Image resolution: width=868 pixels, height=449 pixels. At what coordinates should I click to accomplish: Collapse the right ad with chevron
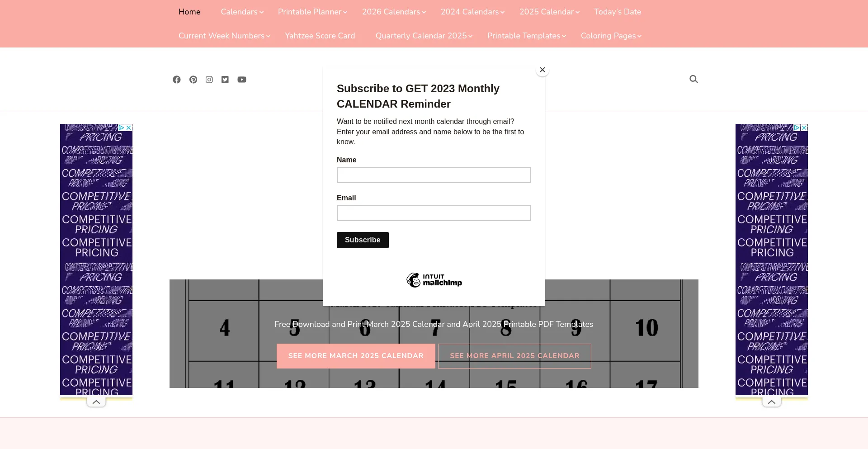(x=772, y=402)
